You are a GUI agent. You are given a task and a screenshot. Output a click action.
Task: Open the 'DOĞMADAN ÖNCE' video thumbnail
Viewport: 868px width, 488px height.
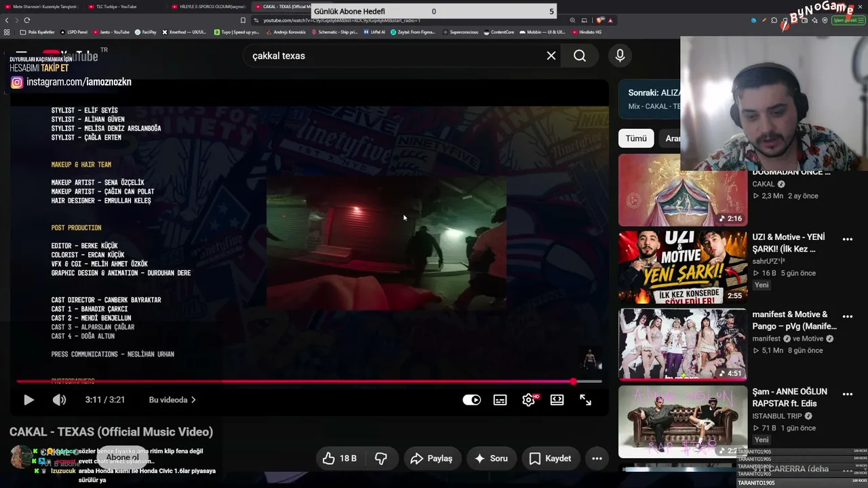tap(683, 190)
